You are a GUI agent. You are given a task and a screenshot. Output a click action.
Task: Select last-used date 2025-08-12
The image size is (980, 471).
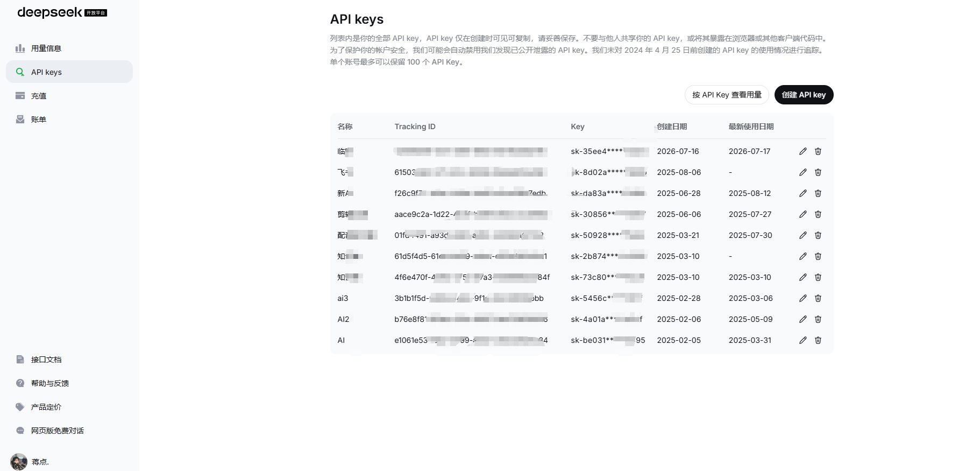[x=750, y=193]
